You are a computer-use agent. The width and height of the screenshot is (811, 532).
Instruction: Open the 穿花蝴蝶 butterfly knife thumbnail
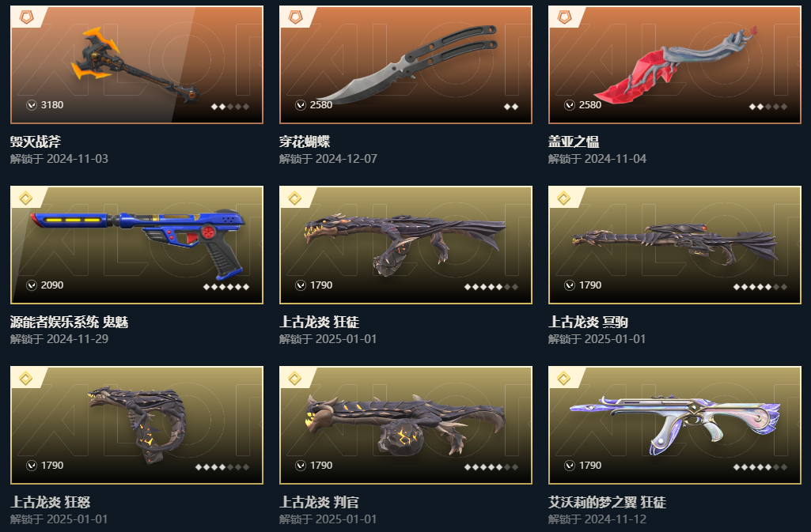[405, 65]
